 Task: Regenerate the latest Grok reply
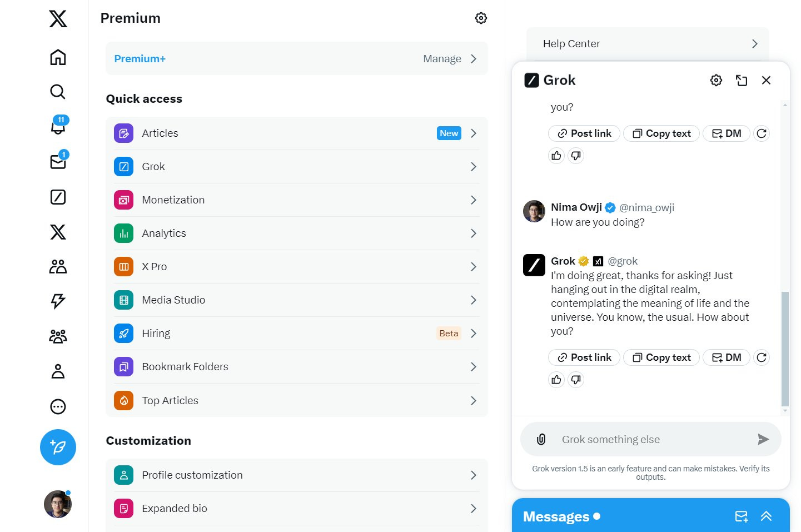[762, 357]
